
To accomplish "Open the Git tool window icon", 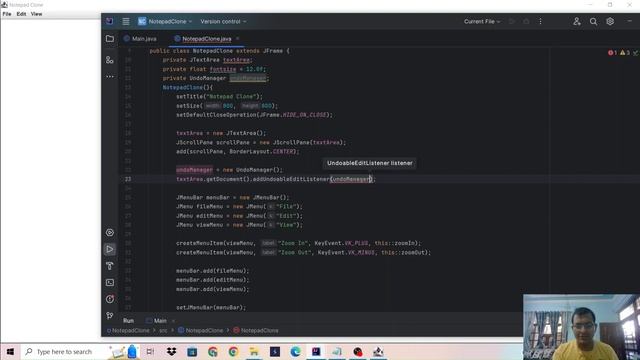I will (x=110, y=316).
